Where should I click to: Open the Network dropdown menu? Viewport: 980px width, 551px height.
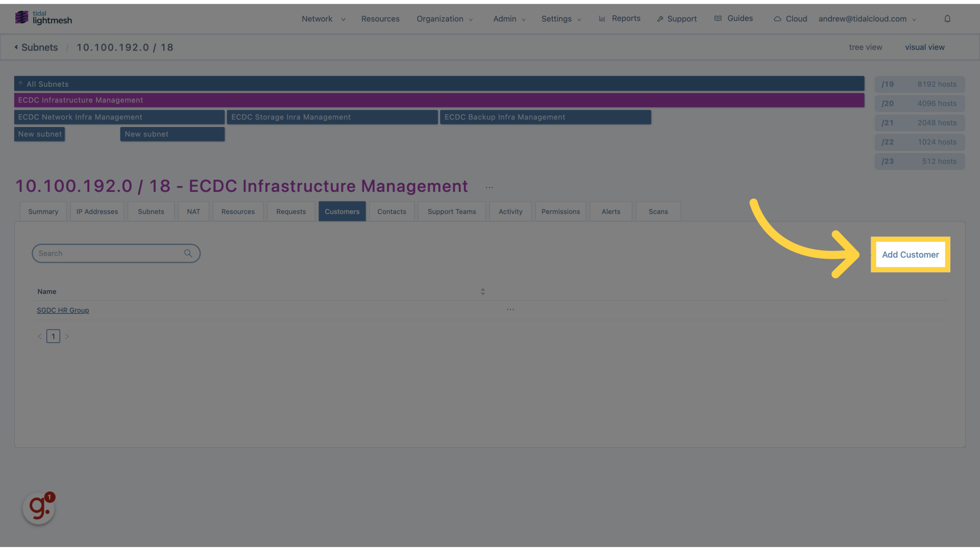click(323, 18)
